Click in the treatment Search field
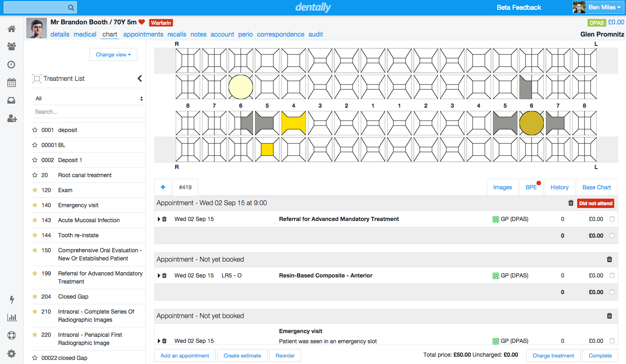This screenshot has width=626, height=364. (89, 112)
